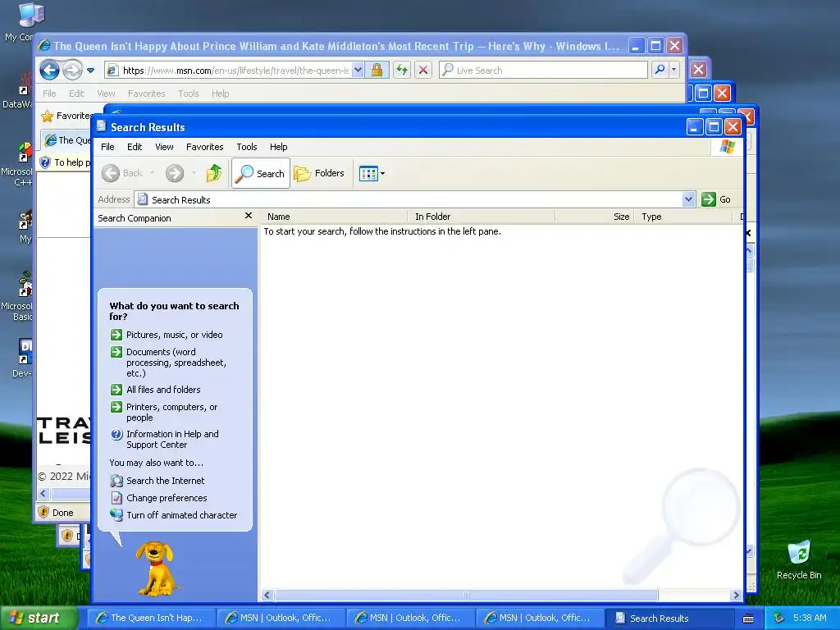The width and height of the screenshot is (840, 630).
Task: Click the Live Search box
Action: coord(543,71)
